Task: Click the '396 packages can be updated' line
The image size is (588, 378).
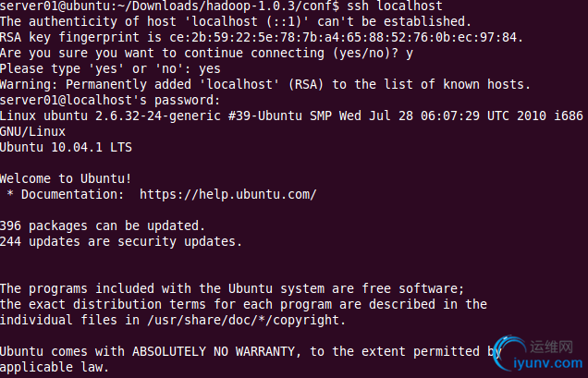Action: click(x=103, y=226)
